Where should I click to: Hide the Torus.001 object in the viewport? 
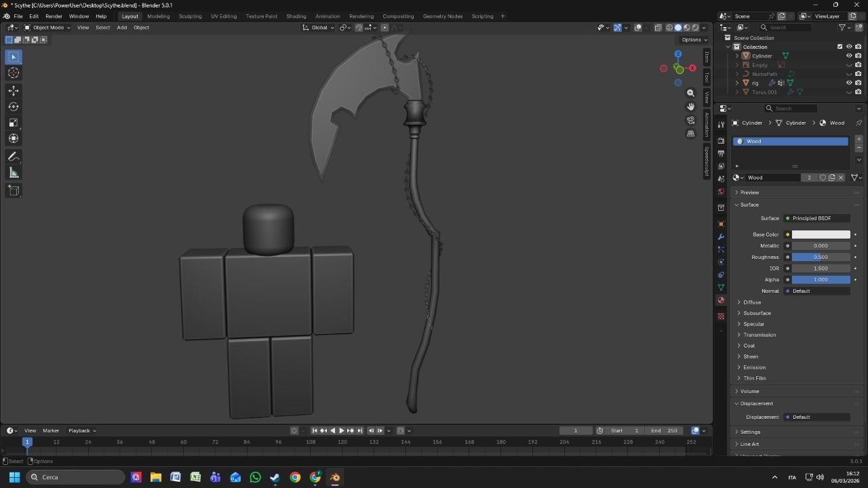pyautogui.click(x=849, y=91)
